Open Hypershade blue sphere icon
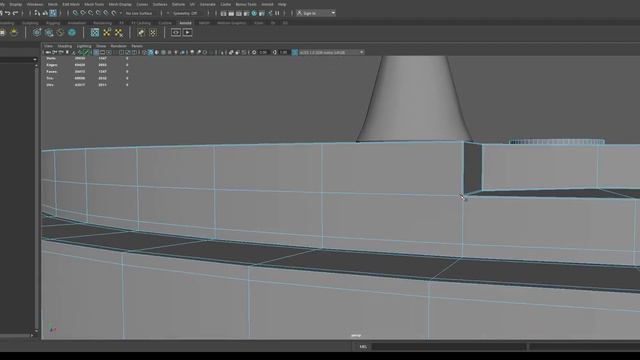 click(254, 13)
